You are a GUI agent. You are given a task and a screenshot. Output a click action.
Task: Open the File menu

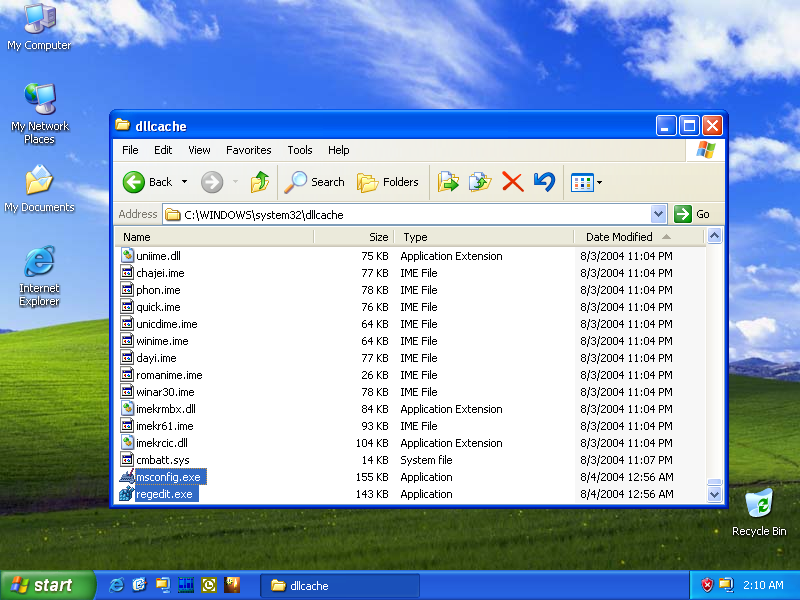tap(130, 150)
